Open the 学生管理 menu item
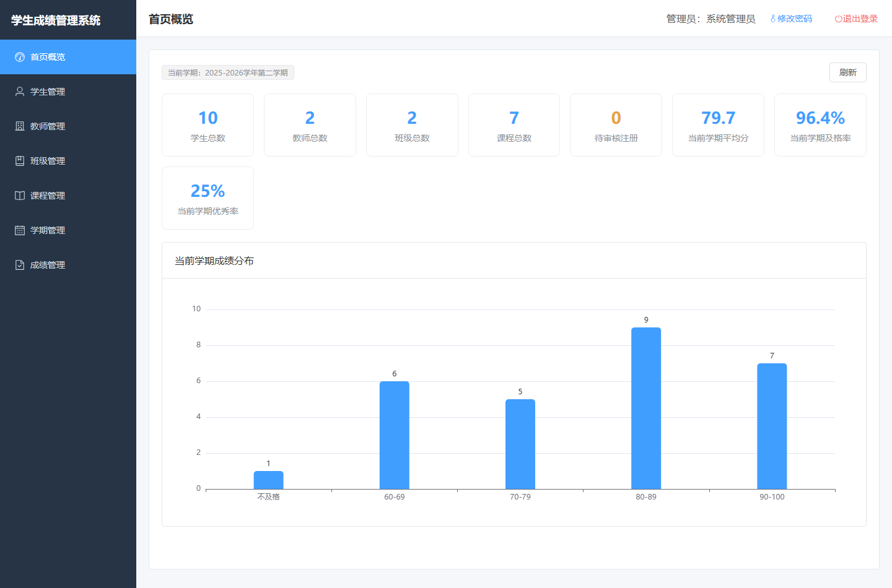 [x=68, y=92]
